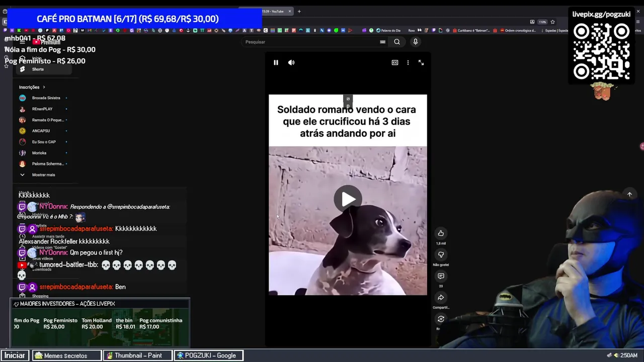Screen dimensions: 644x362
Task: Share the Short using the arrow icon
Action: (441, 297)
